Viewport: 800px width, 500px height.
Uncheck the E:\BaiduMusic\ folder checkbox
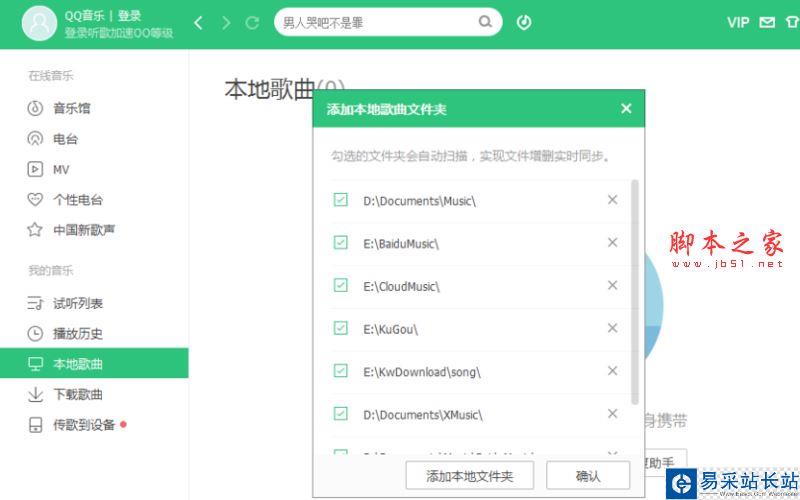(x=340, y=242)
